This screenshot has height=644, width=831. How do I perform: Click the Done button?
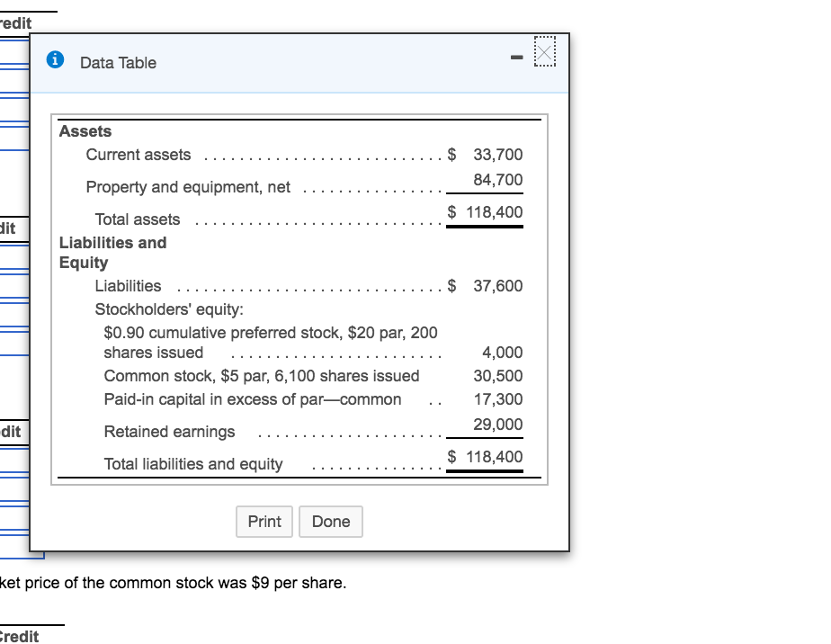tap(331, 522)
